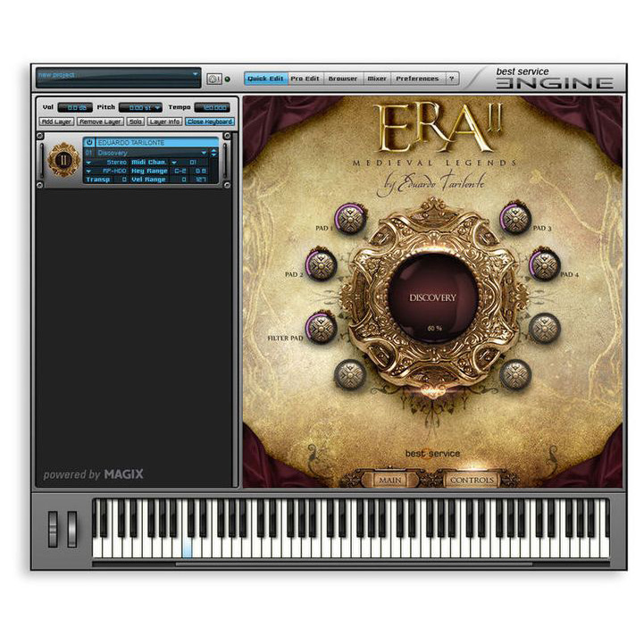644x644 pixels.
Task: Toggle the Solo button
Action: (x=136, y=122)
